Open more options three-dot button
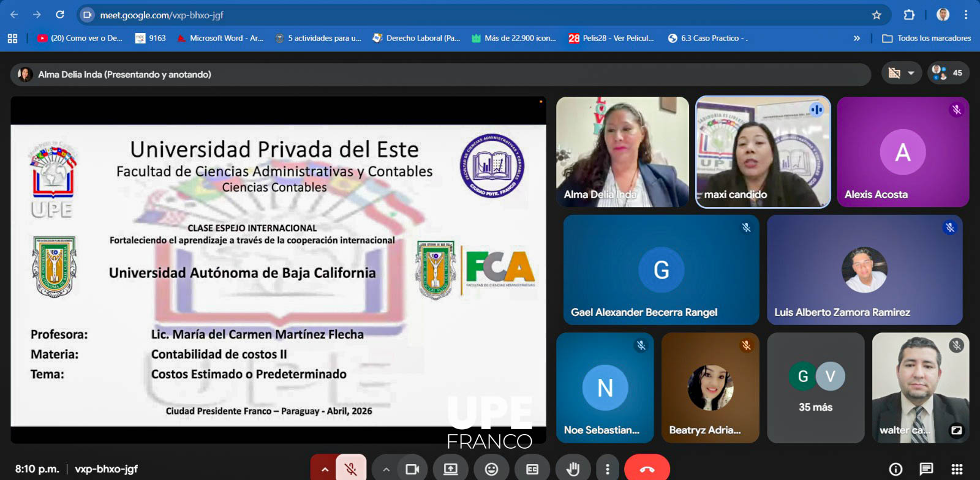This screenshot has height=480, width=980. pos(607,469)
